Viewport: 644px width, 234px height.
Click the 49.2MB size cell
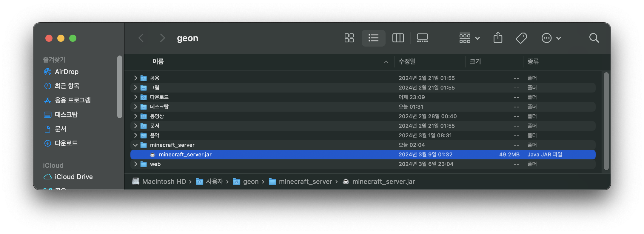pyautogui.click(x=509, y=155)
